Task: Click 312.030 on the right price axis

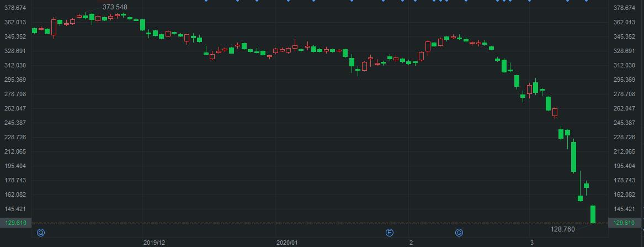Action: click(624, 65)
